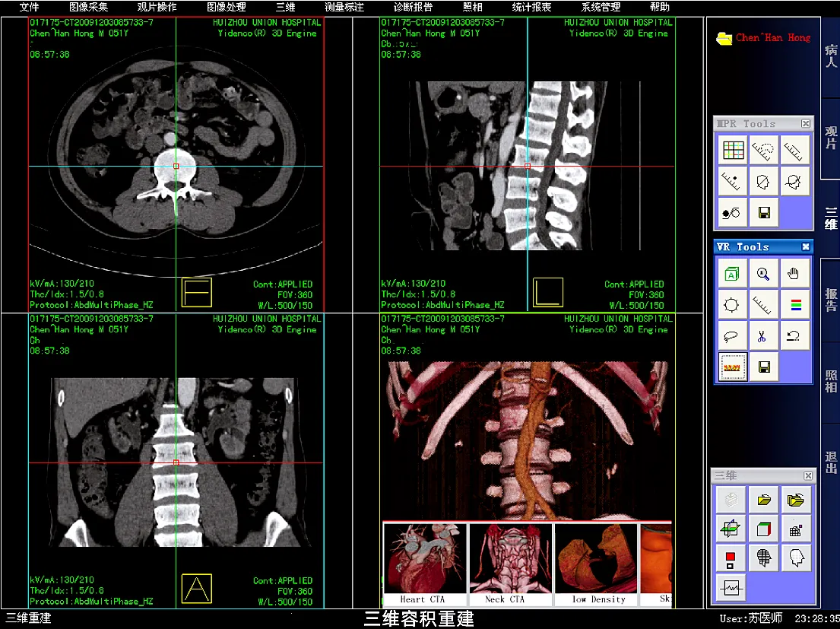Select the scissors cut tool in VR Tools
The height and width of the screenshot is (629, 840).
tap(763, 336)
